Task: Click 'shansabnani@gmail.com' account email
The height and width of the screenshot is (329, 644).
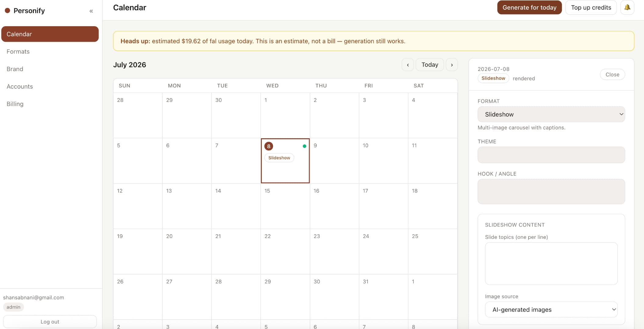Action: coord(34,298)
